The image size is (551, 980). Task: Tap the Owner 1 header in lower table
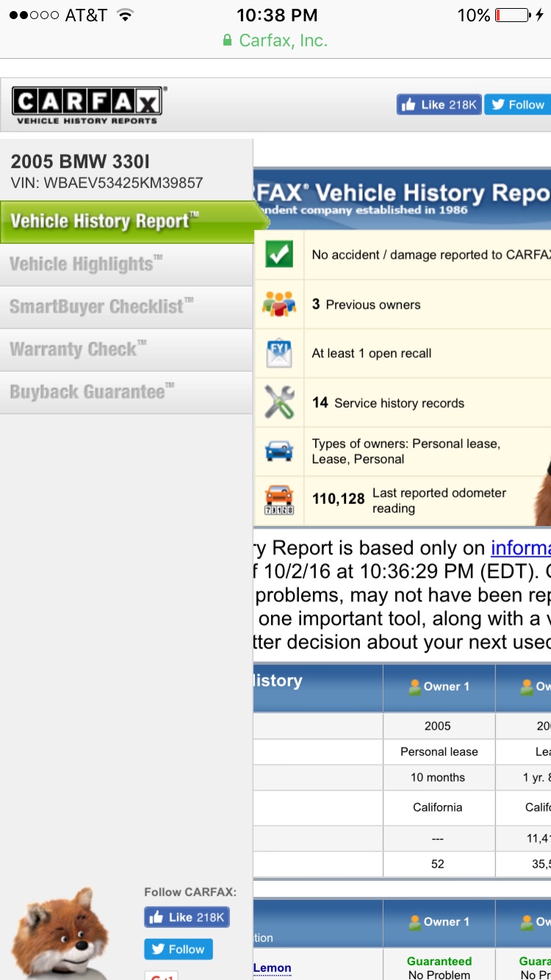(439, 922)
